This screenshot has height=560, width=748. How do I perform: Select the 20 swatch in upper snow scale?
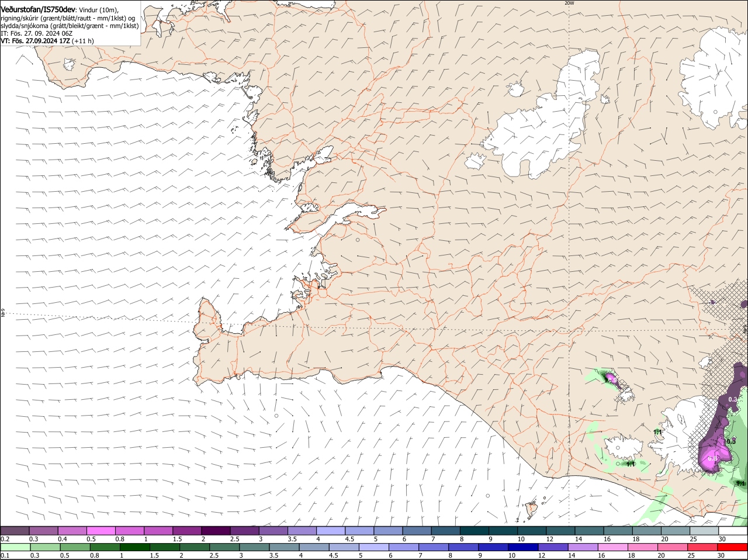click(x=676, y=530)
